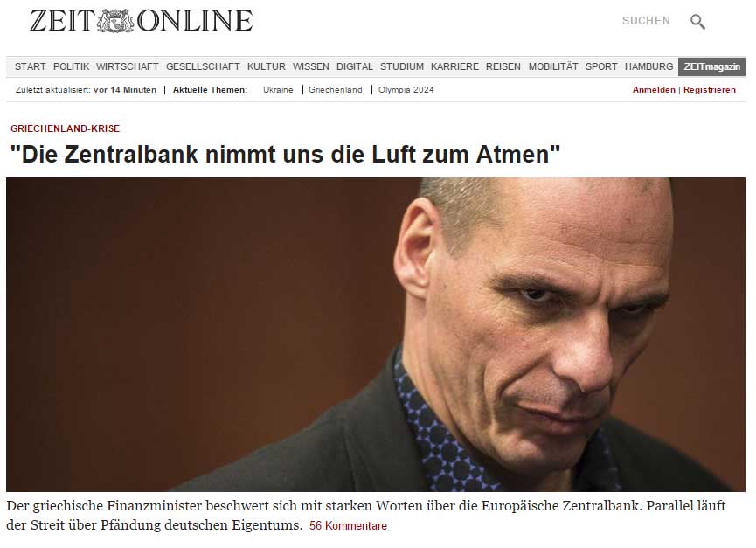Click the Registrieren link
756x548 pixels.
tap(710, 90)
